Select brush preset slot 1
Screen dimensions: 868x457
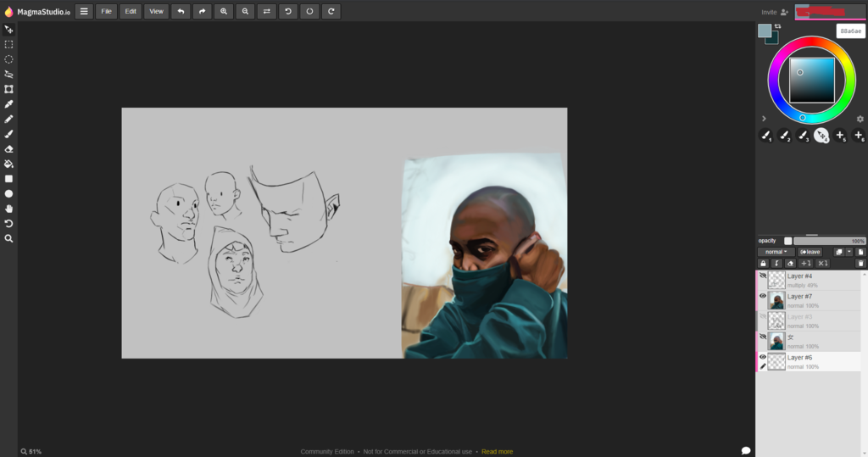coord(765,135)
